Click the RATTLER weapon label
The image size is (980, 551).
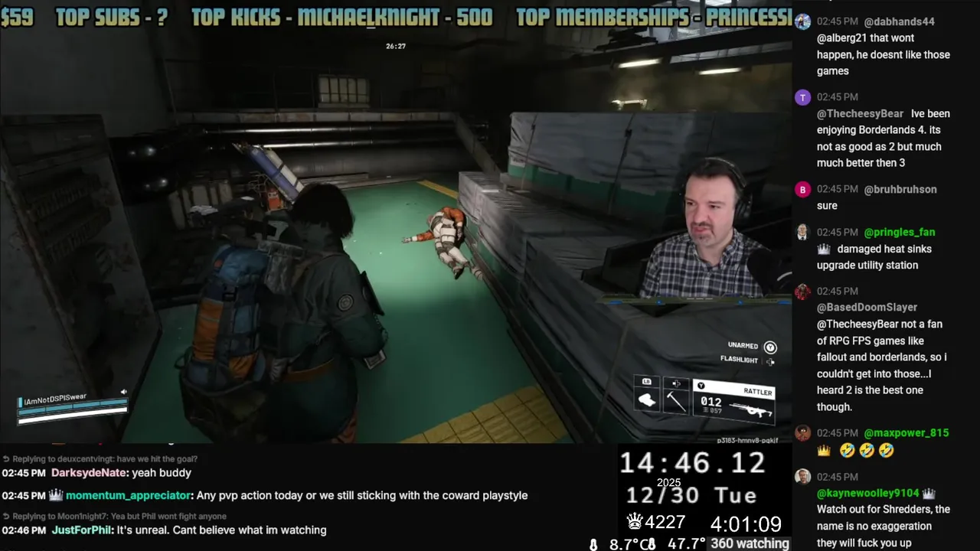coord(757,392)
